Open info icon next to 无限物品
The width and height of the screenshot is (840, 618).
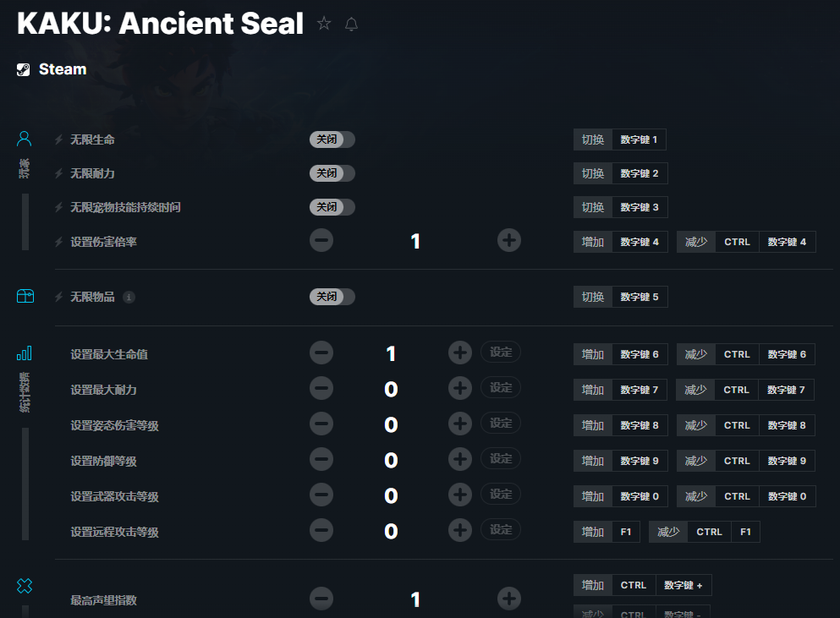[x=129, y=298]
